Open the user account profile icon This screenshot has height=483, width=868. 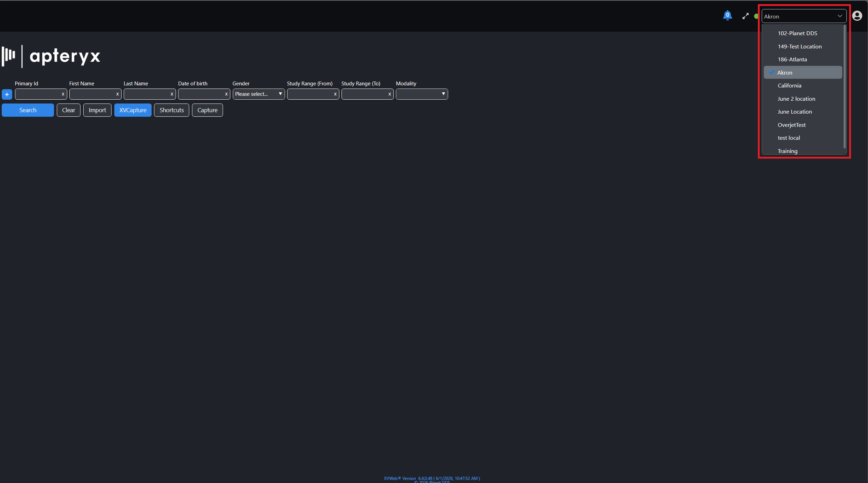(x=857, y=16)
